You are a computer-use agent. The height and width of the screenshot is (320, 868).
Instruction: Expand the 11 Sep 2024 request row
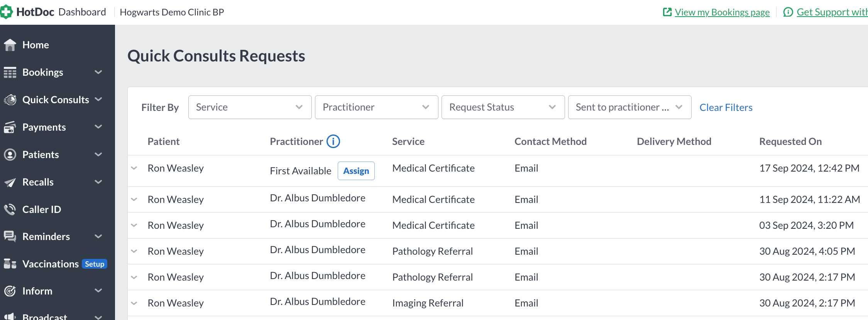134,199
